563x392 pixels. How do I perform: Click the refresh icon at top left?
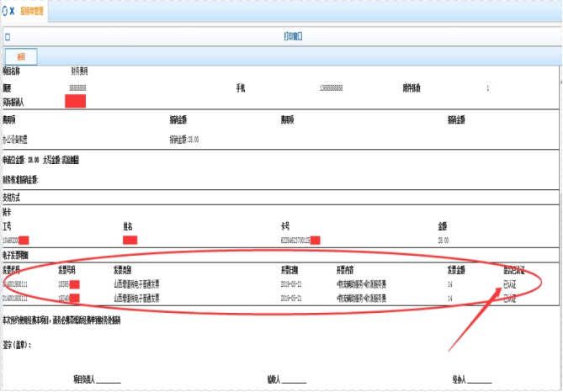6,11
